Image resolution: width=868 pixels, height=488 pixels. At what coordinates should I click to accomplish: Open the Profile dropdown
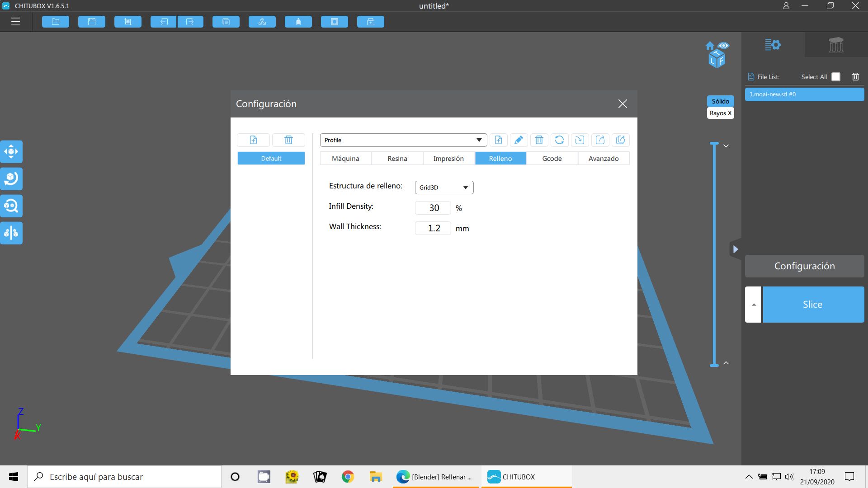point(403,140)
